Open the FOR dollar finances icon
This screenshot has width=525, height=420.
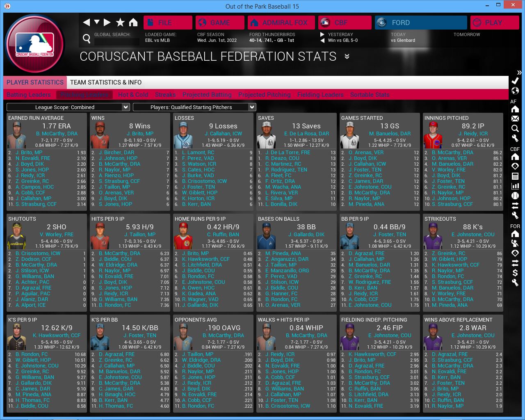(515, 273)
